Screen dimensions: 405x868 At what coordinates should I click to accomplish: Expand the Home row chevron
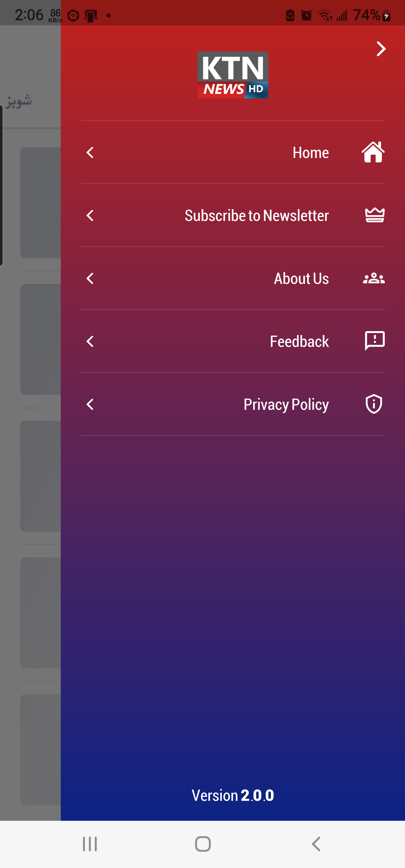(x=90, y=153)
